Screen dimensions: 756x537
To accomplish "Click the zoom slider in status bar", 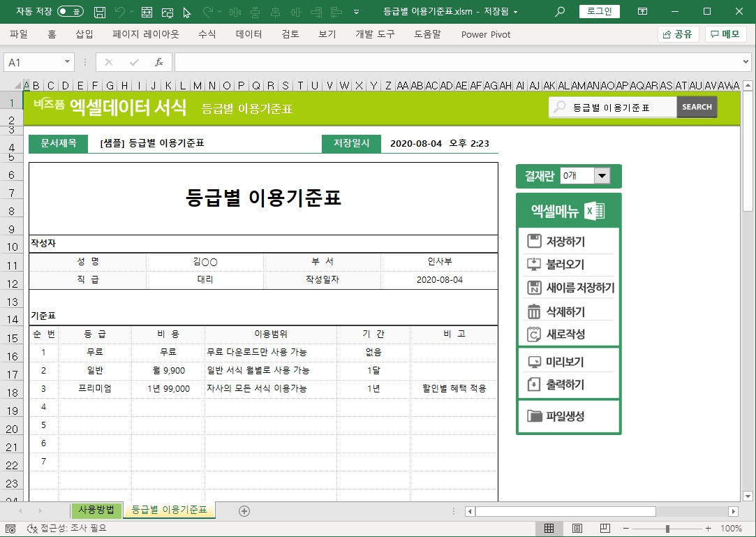I will [667, 529].
